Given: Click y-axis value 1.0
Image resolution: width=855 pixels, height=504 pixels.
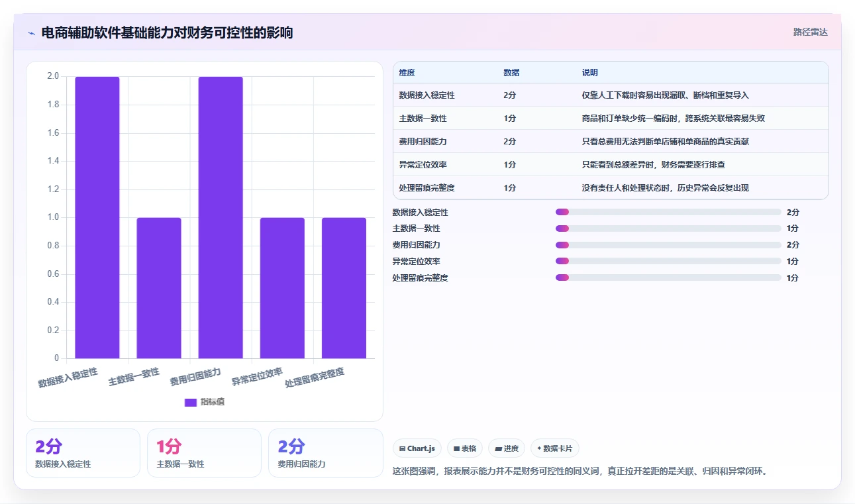Looking at the screenshot, I should point(53,217).
